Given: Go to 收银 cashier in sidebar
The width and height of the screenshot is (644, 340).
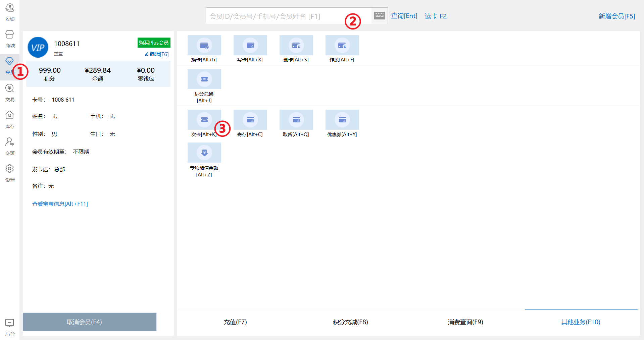Looking at the screenshot, I should 10,12.
